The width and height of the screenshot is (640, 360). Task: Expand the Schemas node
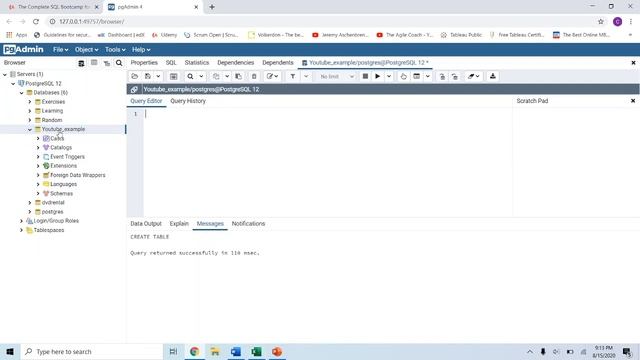pyautogui.click(x=38, y=193)
